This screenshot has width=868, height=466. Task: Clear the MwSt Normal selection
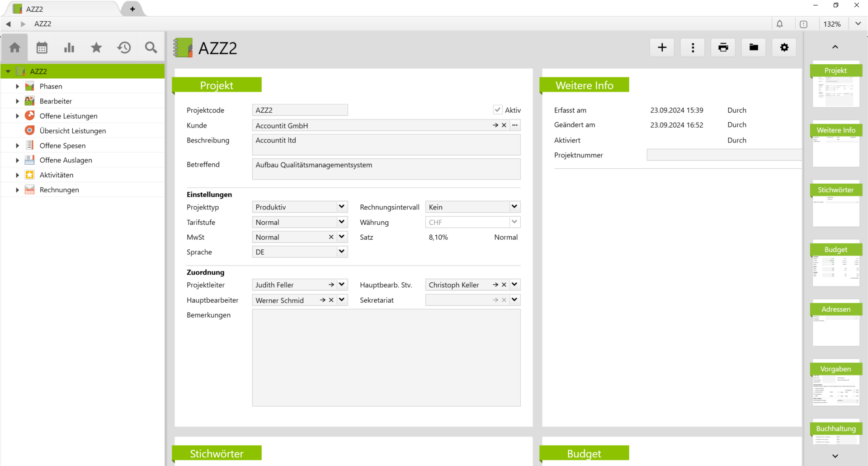331,237
